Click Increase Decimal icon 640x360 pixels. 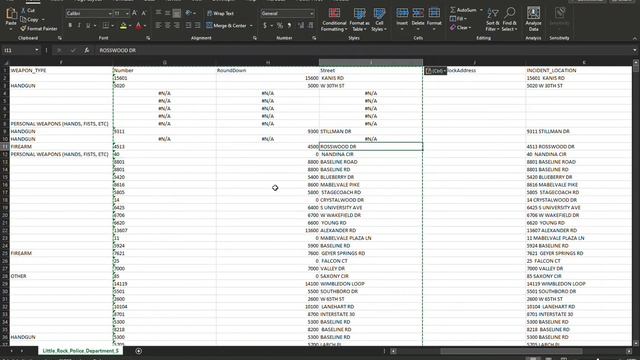point(301,26)
